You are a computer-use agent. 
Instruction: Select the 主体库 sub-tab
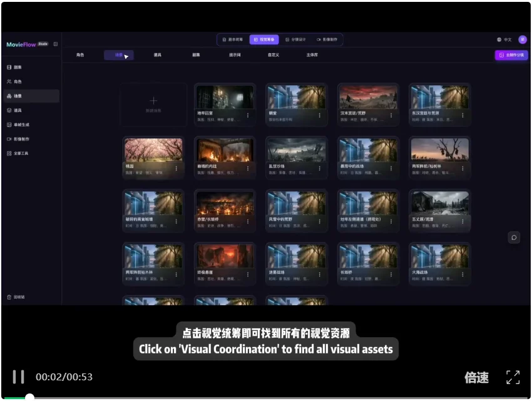pyautogui.click(x=312, y=55)
